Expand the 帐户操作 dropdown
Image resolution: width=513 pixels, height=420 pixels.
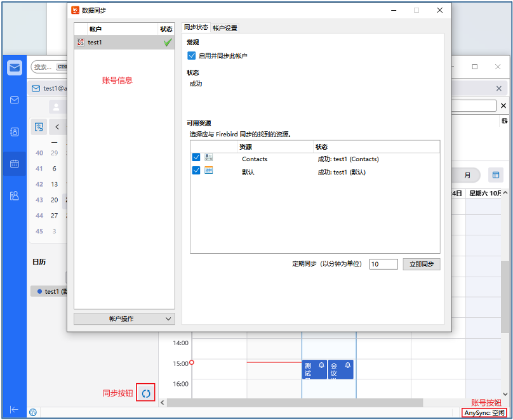click(x=124, y=318)
